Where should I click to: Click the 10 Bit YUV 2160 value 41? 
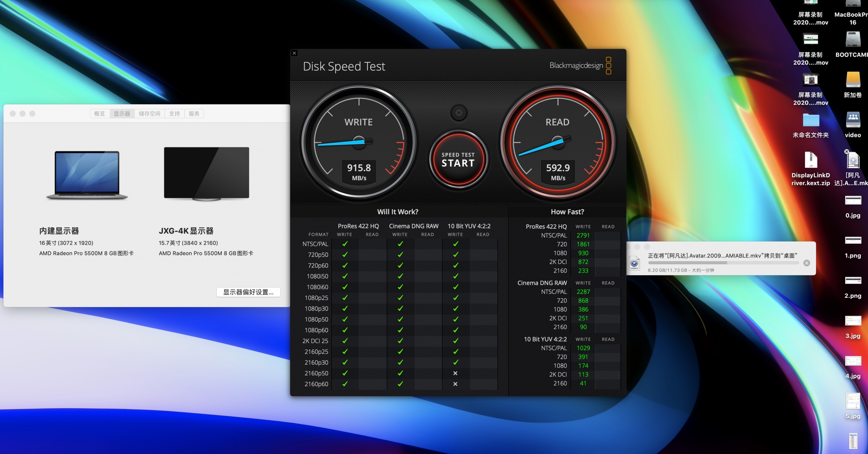coord(583,383)
